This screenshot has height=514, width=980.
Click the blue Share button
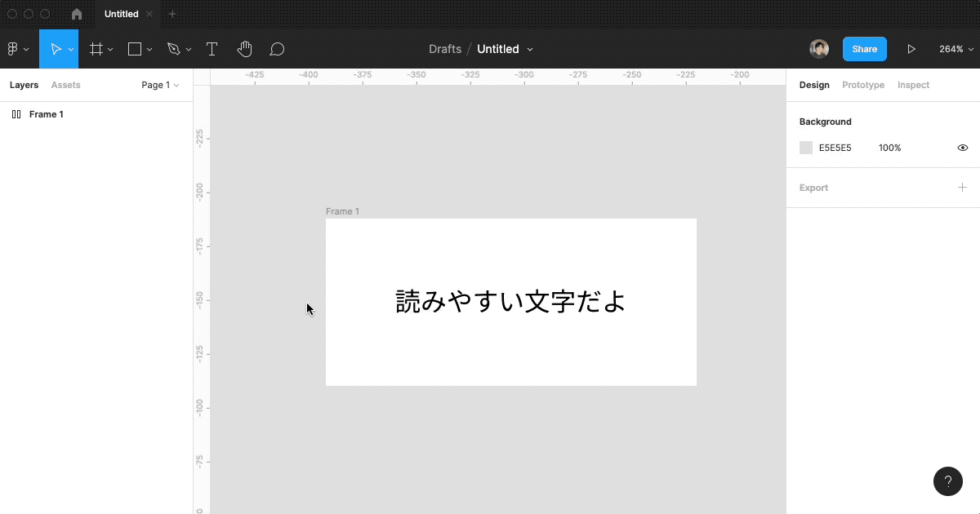coord(864,49)
